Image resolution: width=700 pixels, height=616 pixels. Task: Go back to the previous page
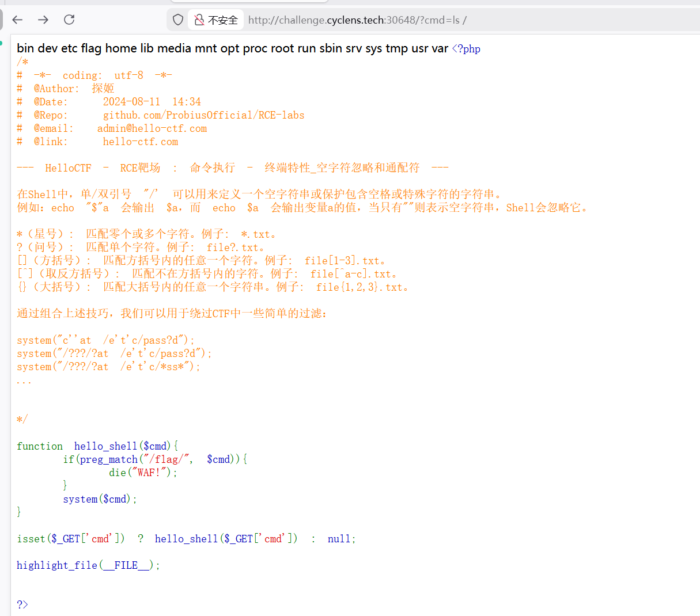click(x=17, y=20)
